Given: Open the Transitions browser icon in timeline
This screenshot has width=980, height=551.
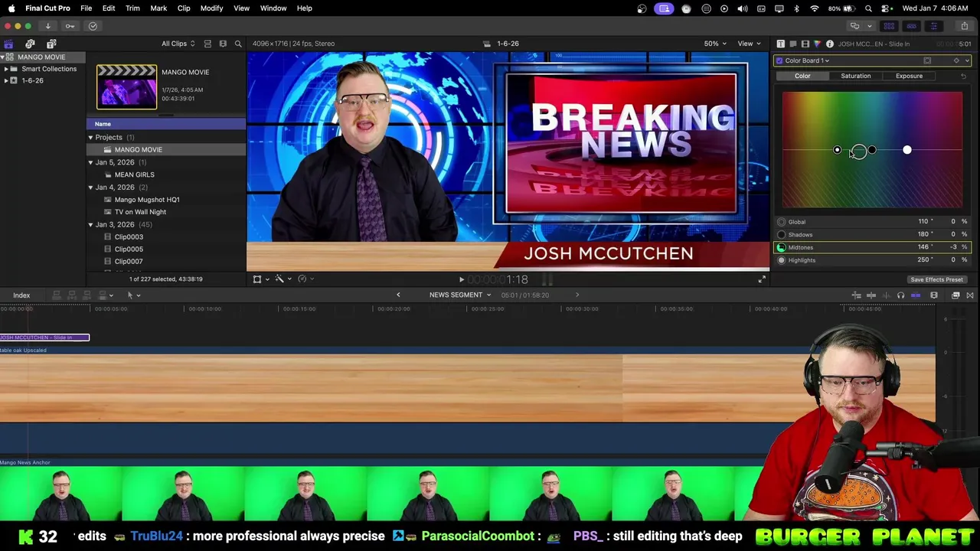Looking at the screenshot, I should coord(970,295).
